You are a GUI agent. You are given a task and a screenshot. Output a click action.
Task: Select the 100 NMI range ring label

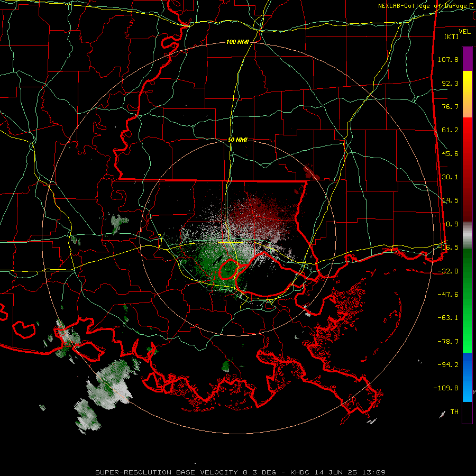click(x=237, y=42)
